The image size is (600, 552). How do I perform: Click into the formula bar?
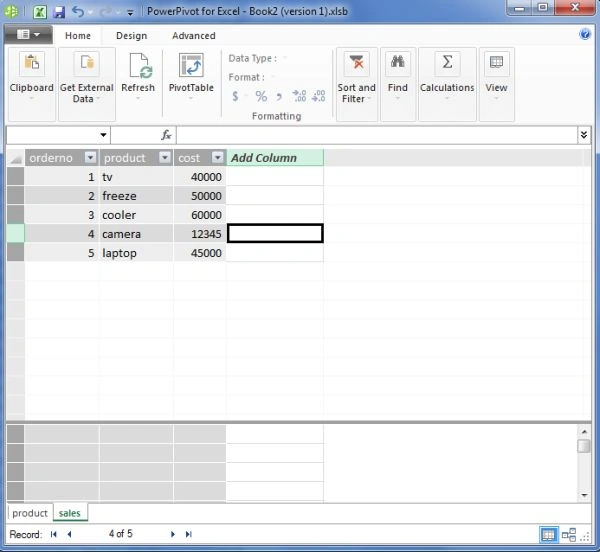pos(377,135)
